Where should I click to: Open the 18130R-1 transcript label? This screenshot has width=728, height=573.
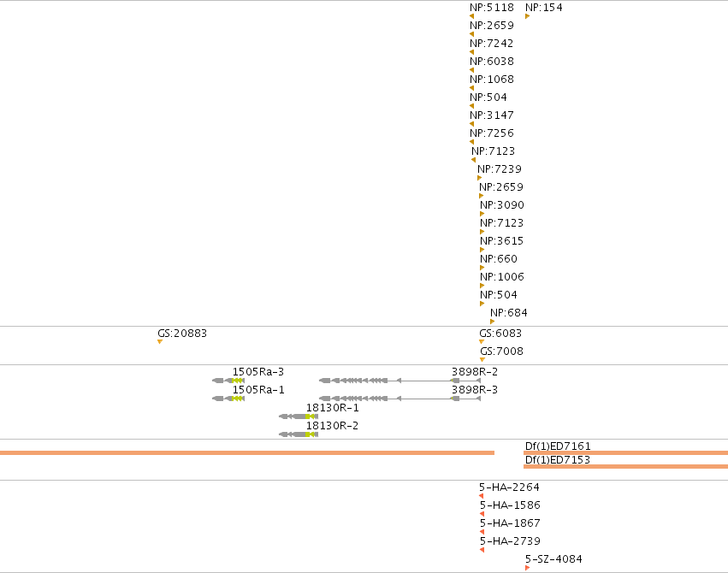coord(333,408)
